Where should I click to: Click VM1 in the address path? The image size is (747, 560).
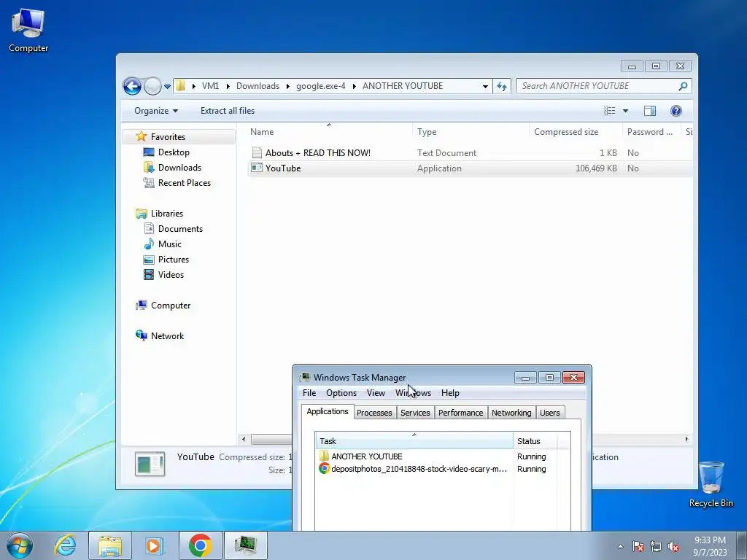(210, 86)
